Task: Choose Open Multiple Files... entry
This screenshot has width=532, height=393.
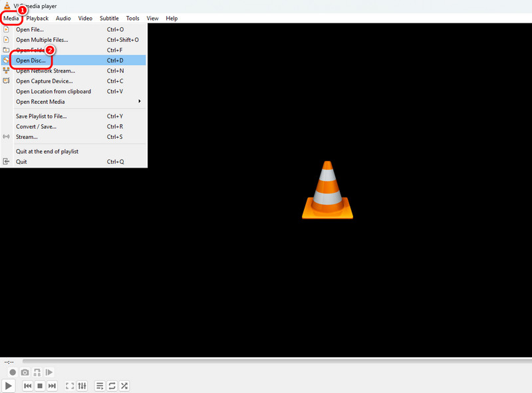Action: [74, 40]
